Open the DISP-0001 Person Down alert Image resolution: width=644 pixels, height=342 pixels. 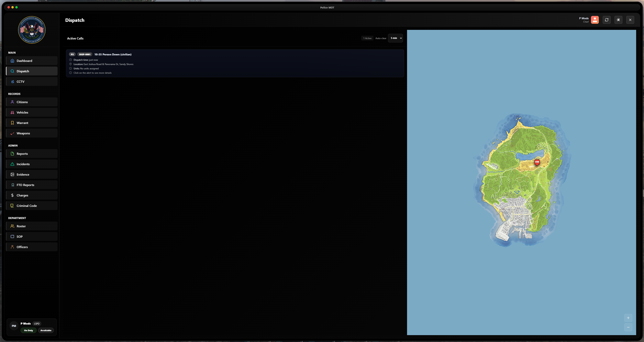point(235,63)
